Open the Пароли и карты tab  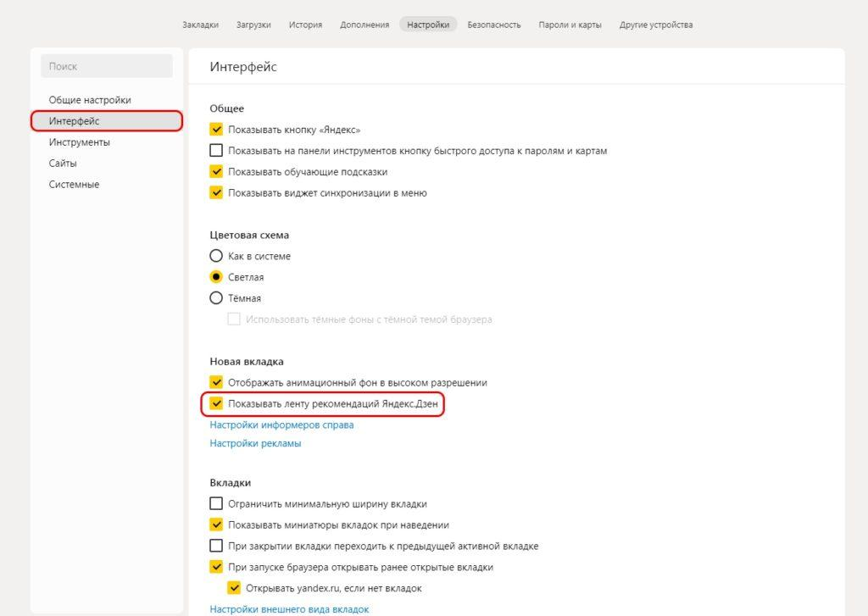point(570,25)
